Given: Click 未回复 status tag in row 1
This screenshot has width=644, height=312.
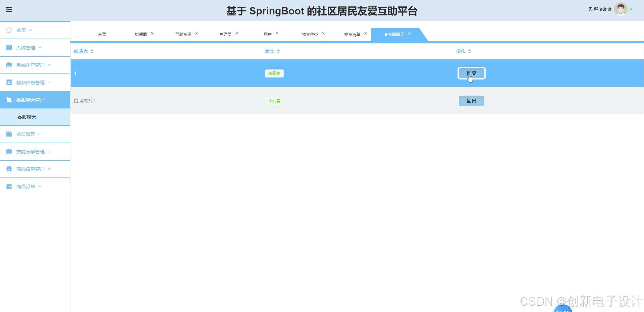Looking at the screenshot, I should pos(274,73).
